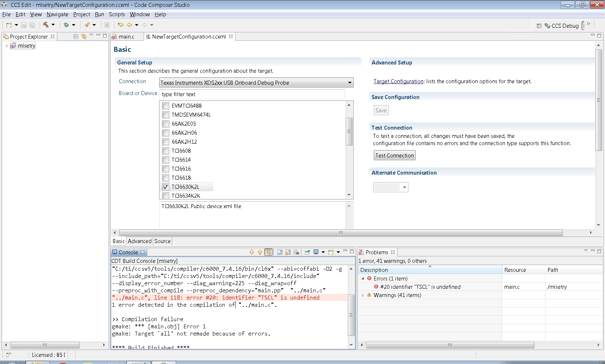Click the Clear Console icon
605x364 pixels.
tap(296, 252)
